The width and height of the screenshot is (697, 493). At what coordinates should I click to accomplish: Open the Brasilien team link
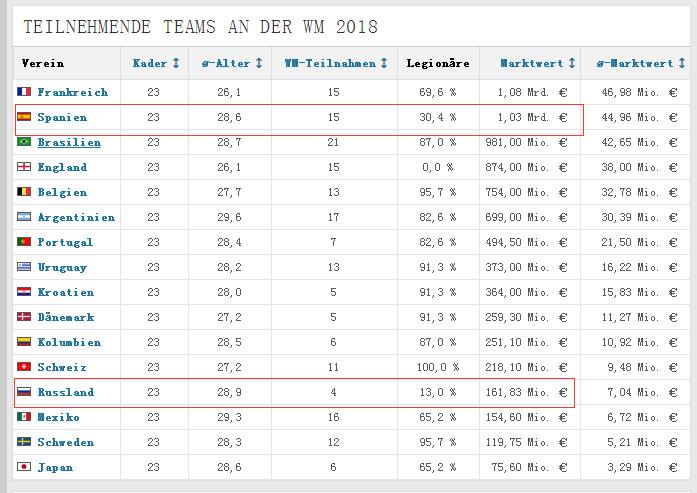(x=69, y=142)
